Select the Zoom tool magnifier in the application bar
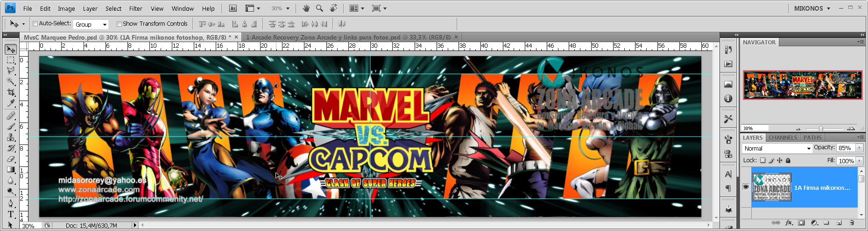 click(319, 8)
